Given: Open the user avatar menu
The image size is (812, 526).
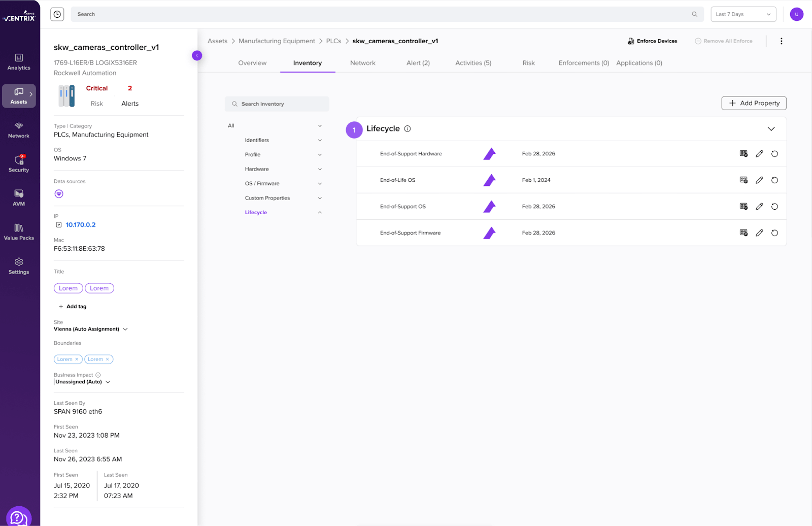Looking at the screenshot, I should [796, 14].
